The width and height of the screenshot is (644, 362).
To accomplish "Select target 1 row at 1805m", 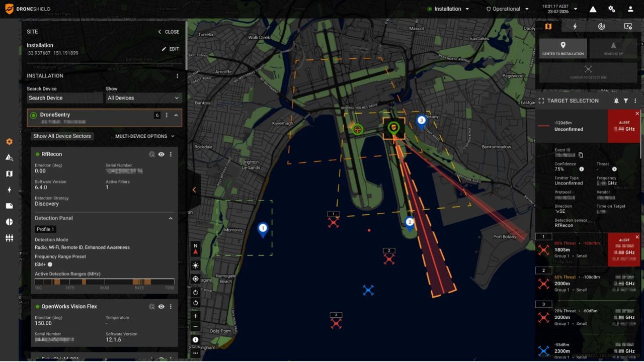I will tap(589, 250).
